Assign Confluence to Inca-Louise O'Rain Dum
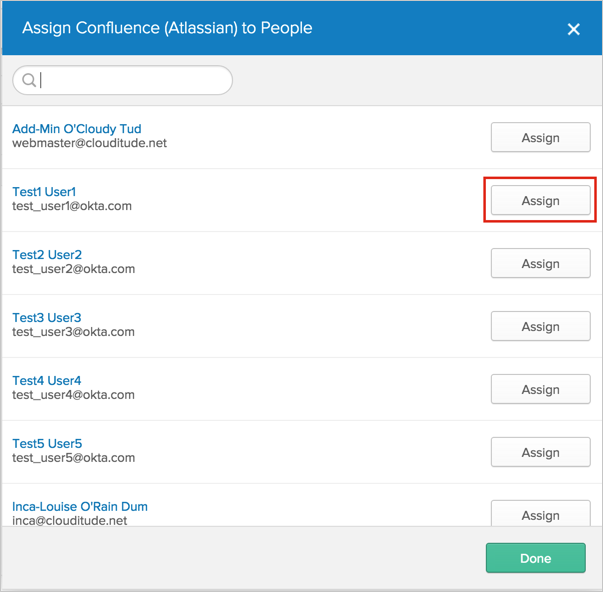 (540, 514)
